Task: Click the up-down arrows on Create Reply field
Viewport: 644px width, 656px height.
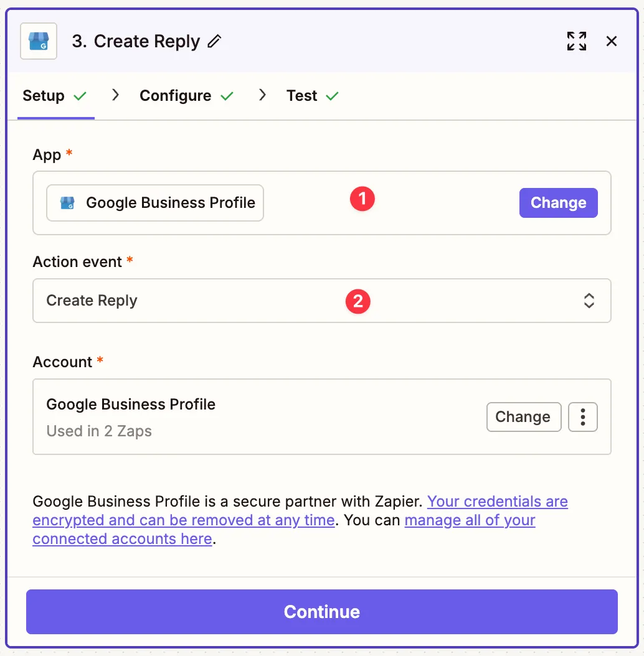Action: click(x=589, y=301)
